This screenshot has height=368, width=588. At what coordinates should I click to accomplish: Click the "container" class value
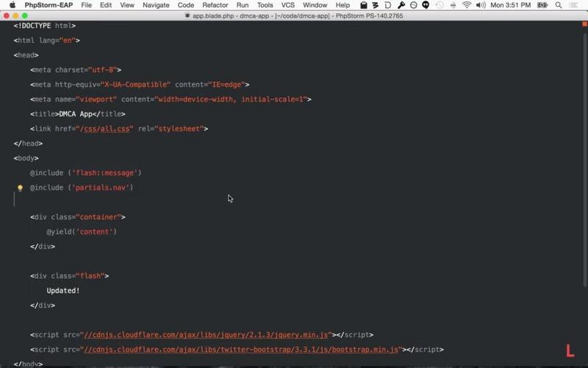click(98, 217)
